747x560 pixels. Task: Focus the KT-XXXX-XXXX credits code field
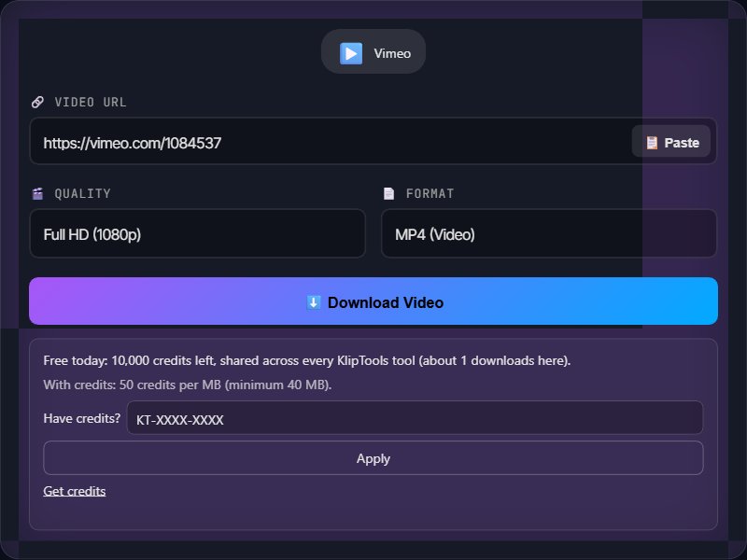click(x=415, y=417)
